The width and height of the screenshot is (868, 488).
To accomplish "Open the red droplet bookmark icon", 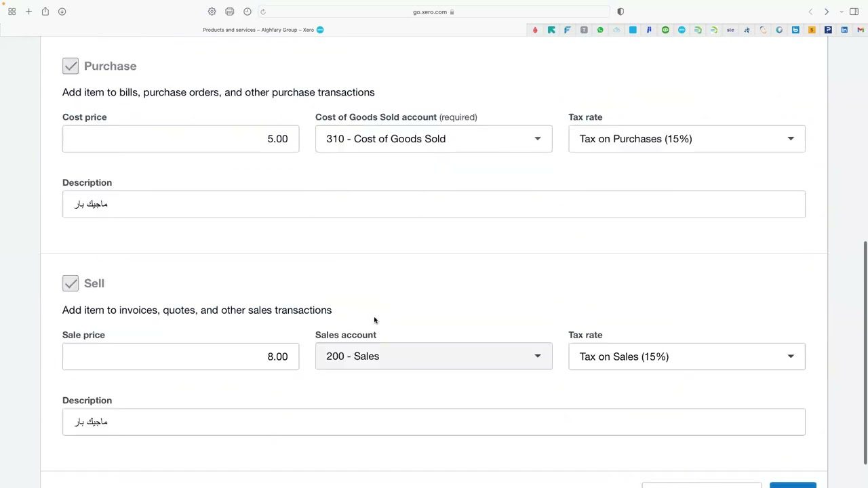I will (535, 30).
